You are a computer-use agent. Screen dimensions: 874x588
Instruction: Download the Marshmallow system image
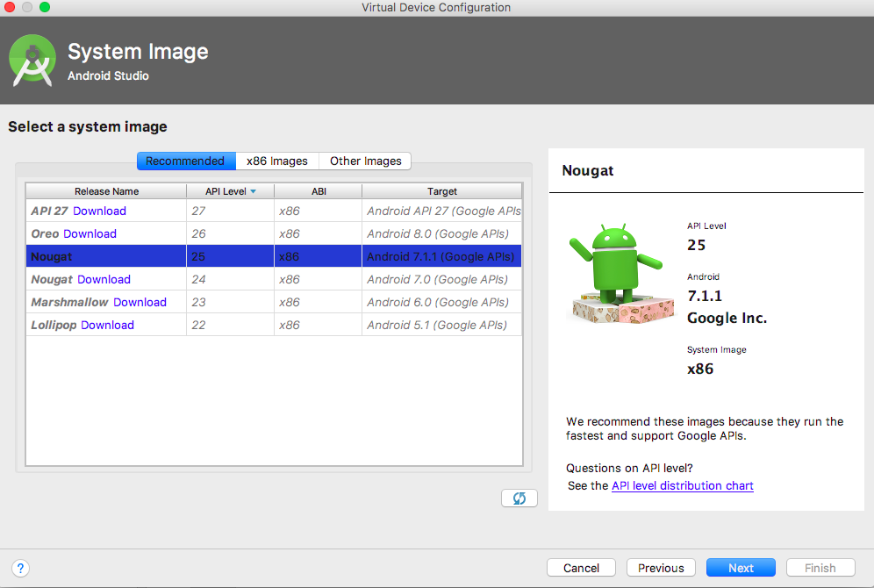(140, 302)
